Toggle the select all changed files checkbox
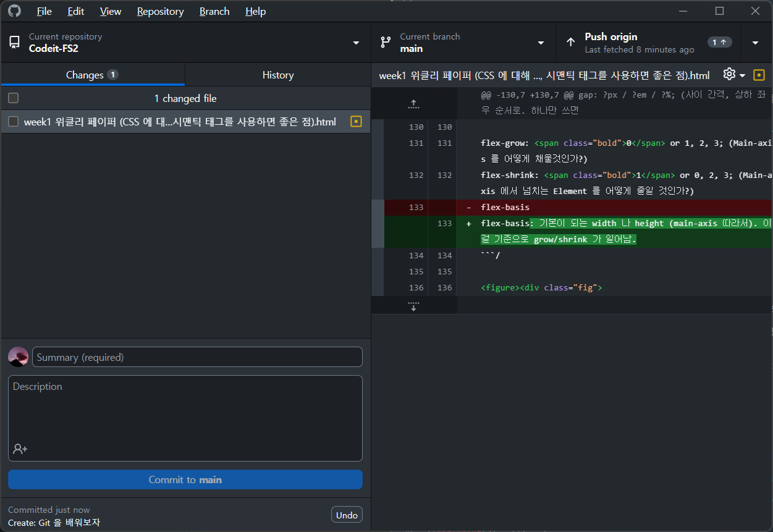Screen dimensions: 773x532 coord(13,98)
